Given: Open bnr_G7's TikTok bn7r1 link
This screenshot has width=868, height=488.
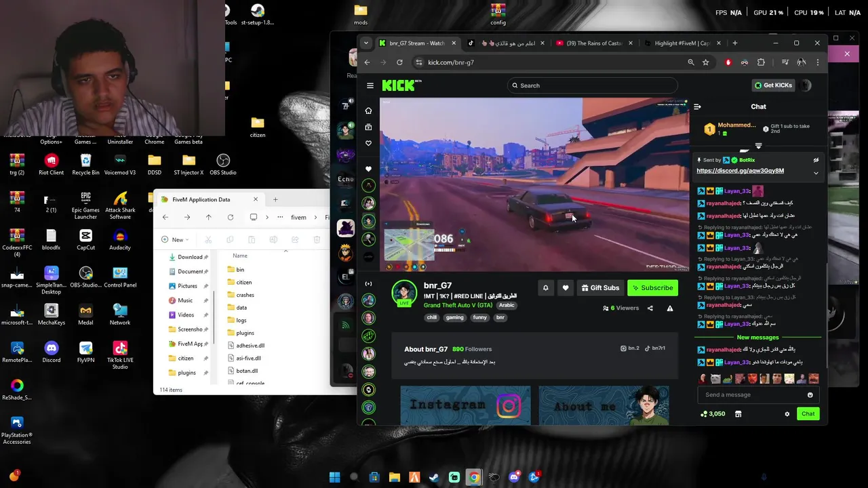Looking at the screenshot, I should point(655,348).
